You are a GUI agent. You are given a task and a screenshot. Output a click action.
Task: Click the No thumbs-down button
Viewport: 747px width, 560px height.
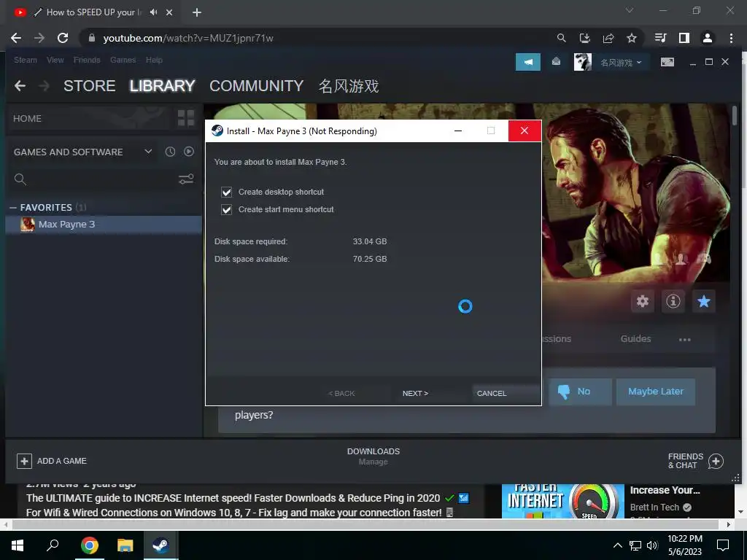pos(580,392)
